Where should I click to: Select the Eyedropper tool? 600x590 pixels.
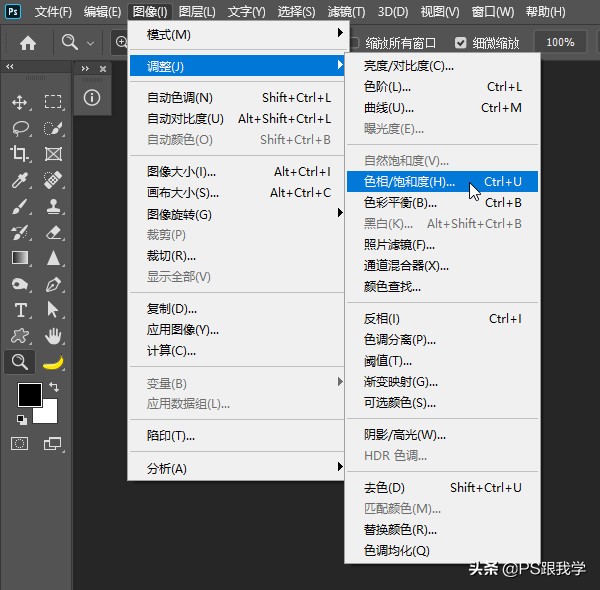(x=20, y=180)
